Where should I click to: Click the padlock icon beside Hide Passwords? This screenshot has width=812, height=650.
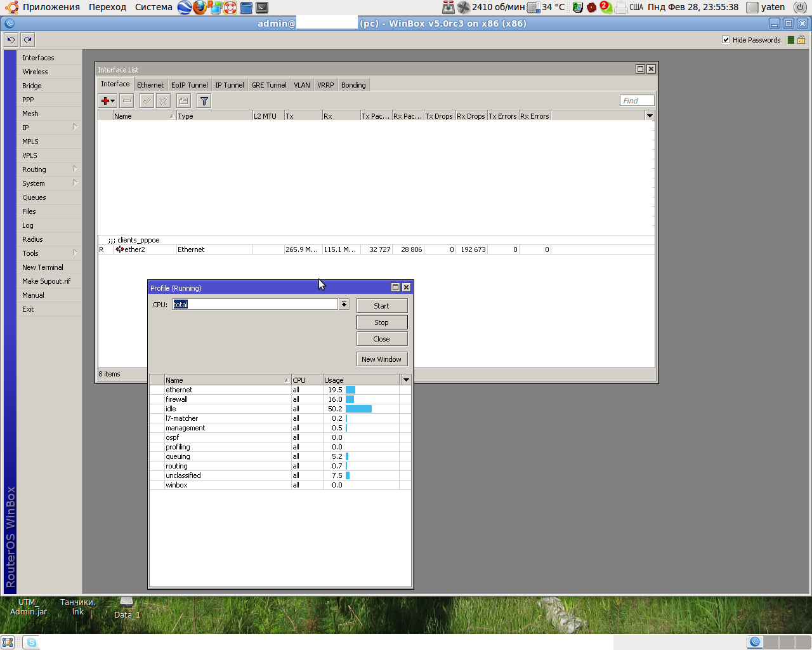pyautogui.click(x=801, y=39)
